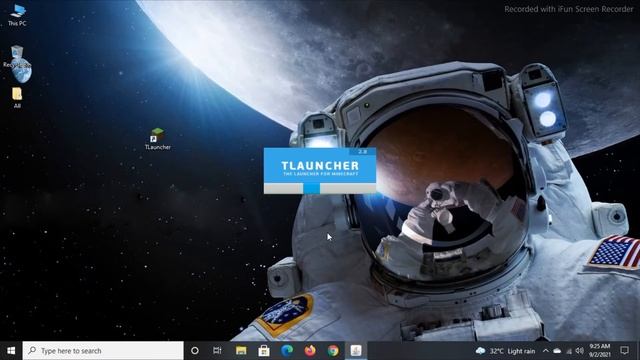Select the Recycle Bin desktop icon
This screenshot has width=640, height=360.
click(x=17, y=57)
